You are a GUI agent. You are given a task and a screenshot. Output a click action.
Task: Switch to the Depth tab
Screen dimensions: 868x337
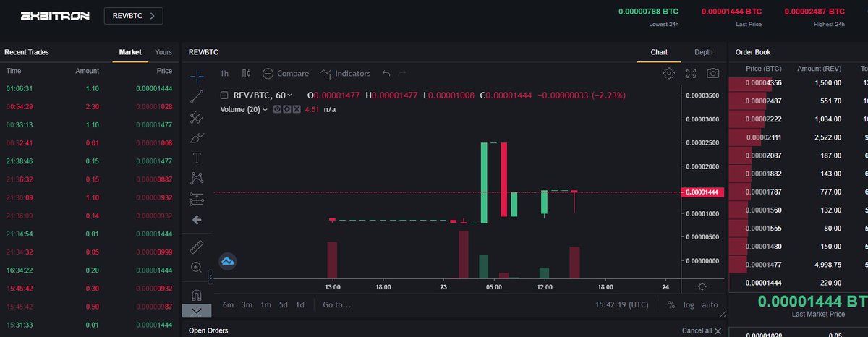coord(703,52)
